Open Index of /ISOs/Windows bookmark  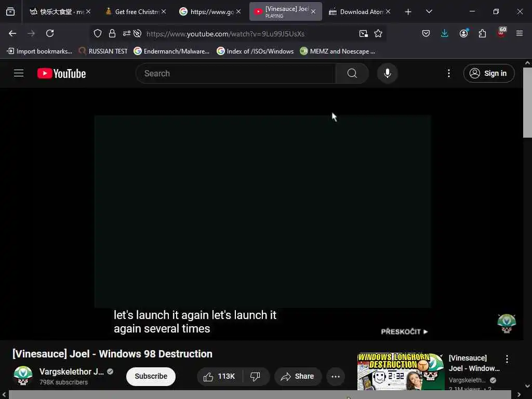(255, 51)
